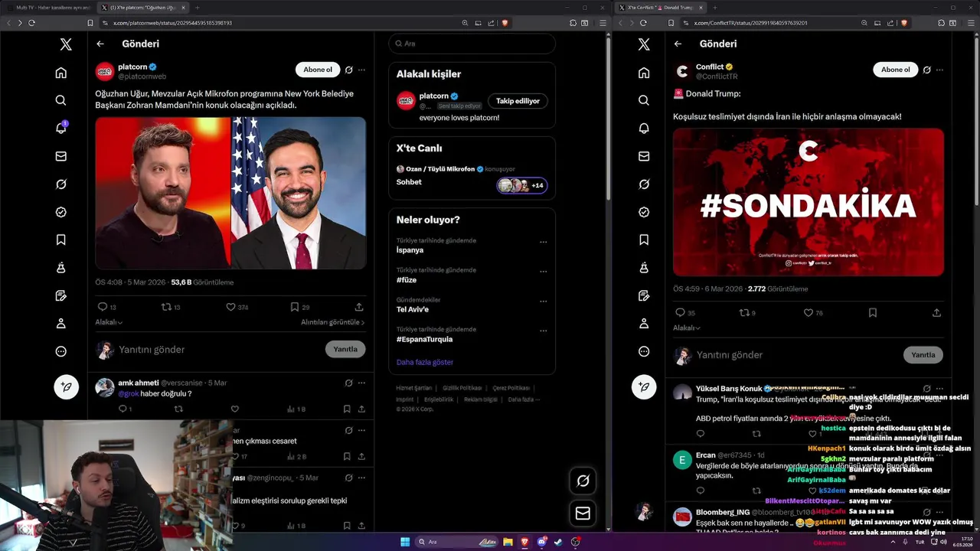Switch to X'te Conflict Donald Trump tab
Viewport: 980px width, 551px height.
pos(660,8)
